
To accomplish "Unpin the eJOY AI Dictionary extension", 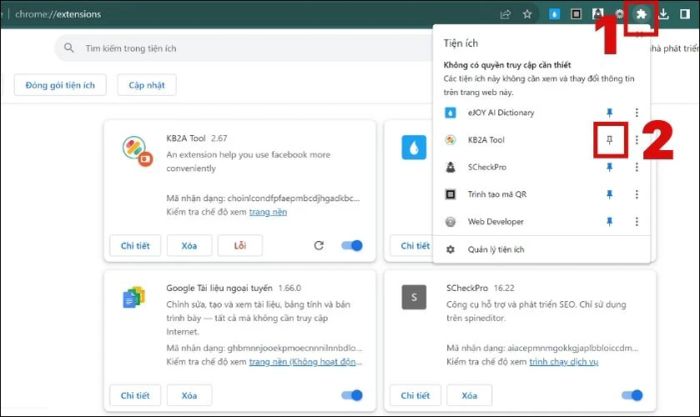I will click(x=609, y=113).
